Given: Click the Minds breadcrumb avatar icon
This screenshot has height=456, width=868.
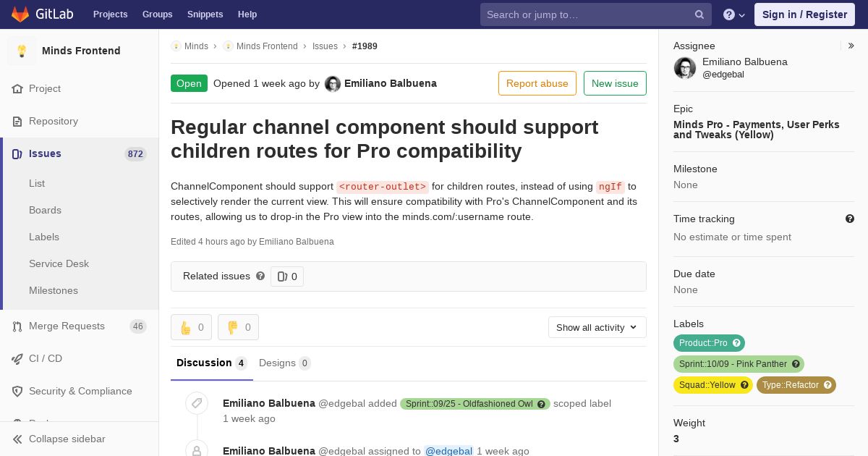Looking at the screenshot, I should point(176,46).
